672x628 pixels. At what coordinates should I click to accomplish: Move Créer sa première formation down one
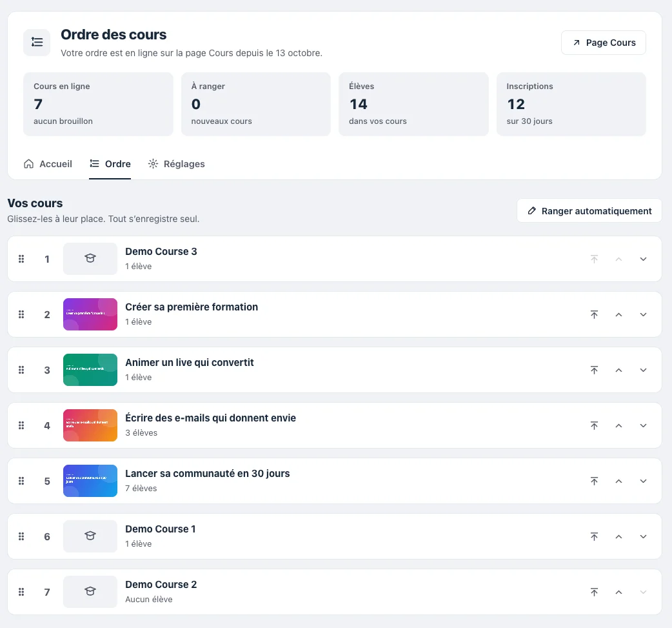click(643, 314)
